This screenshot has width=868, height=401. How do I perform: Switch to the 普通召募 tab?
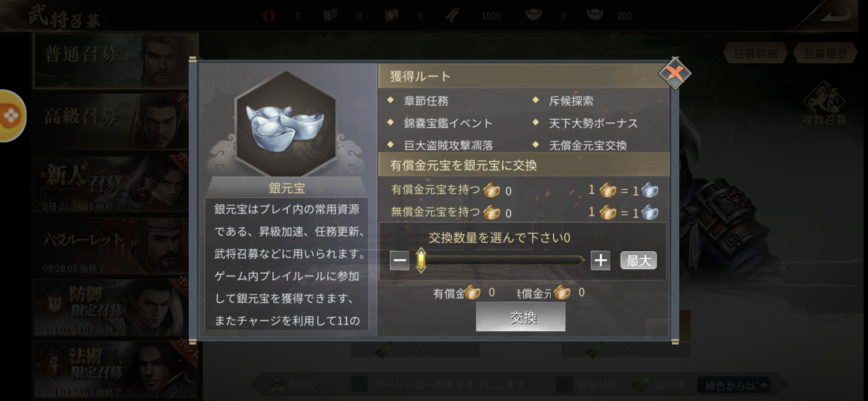tap(111, 60)
